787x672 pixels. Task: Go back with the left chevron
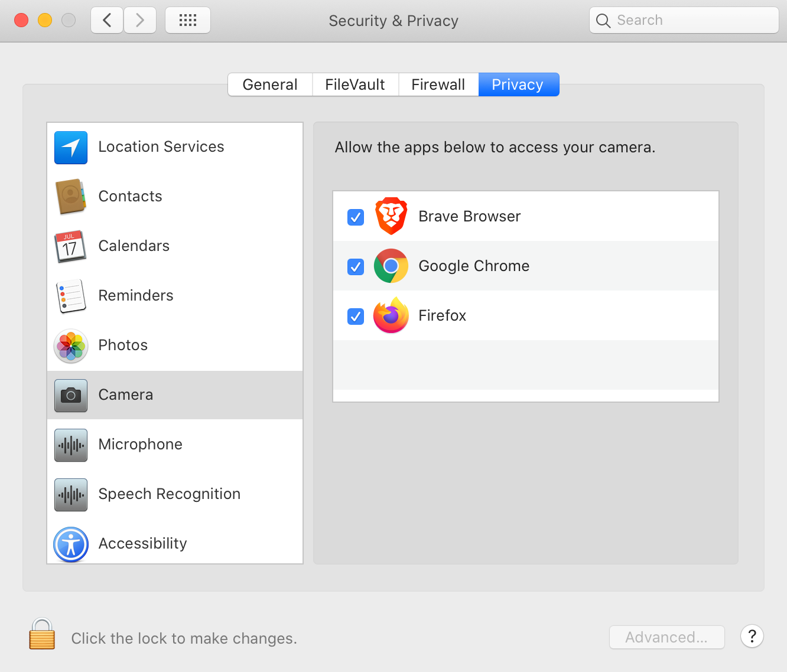(107, 21)
